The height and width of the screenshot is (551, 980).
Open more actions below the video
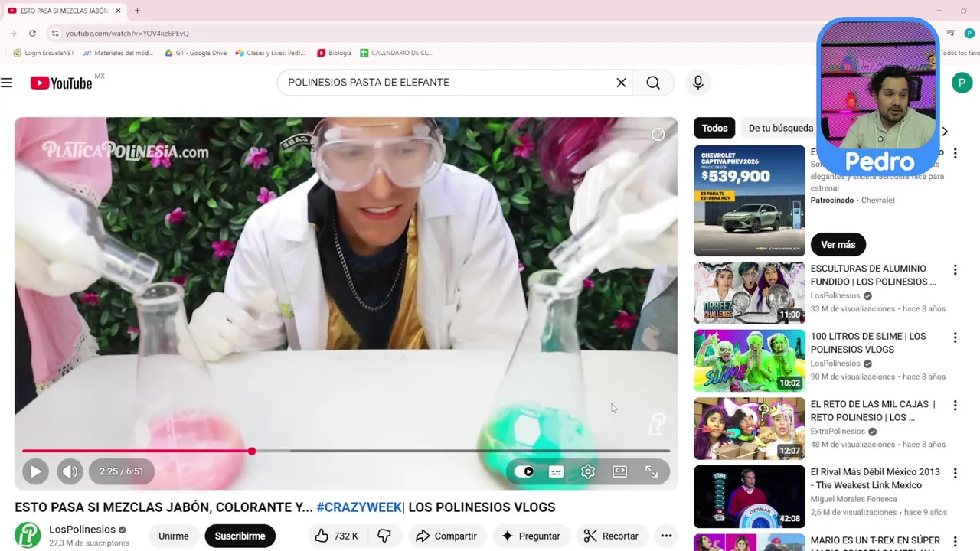666,536
